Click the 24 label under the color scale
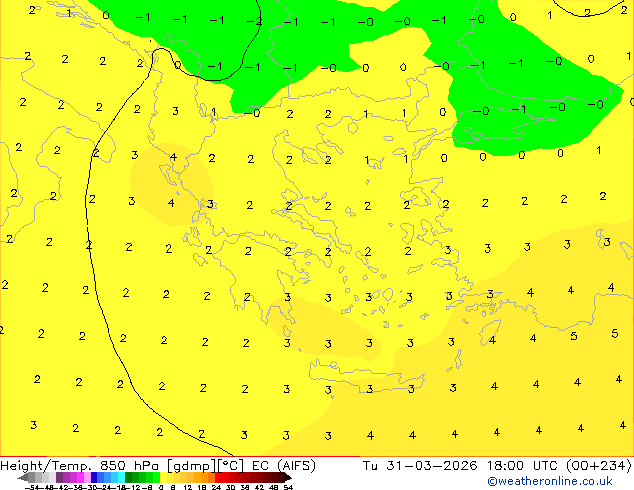This screenshot has height=490, width=634. (216, 487)
